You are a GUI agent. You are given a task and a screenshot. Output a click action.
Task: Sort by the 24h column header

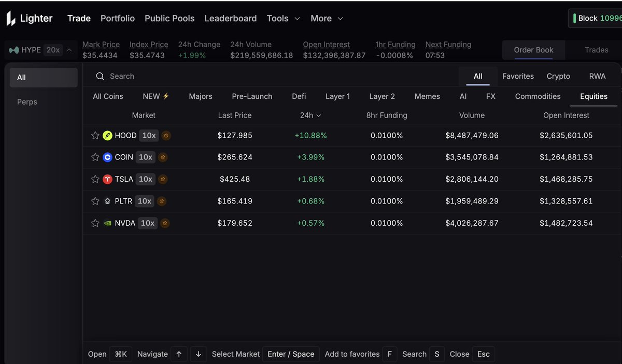(x=310, y=115)
